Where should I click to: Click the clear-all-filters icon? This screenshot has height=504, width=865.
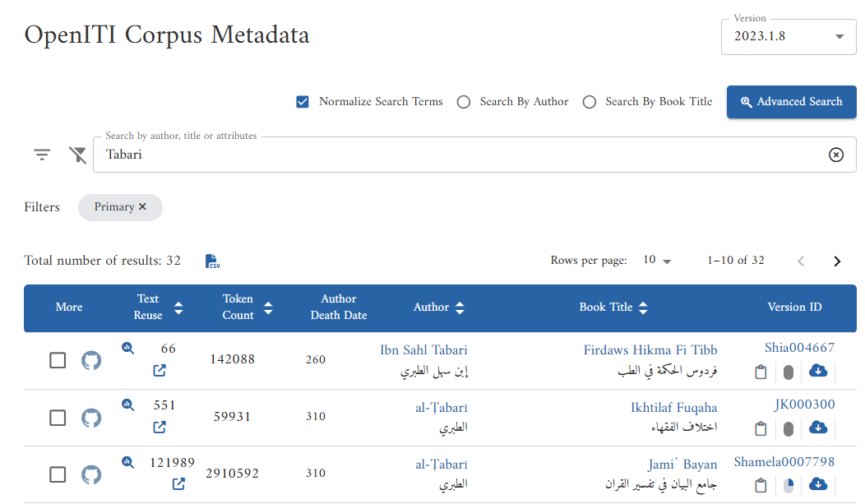tap(77, 154)
